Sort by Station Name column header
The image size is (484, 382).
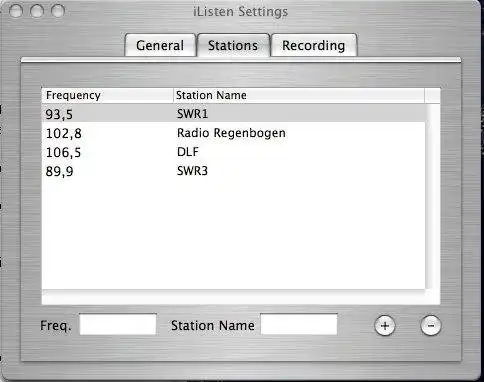pos(299,95)
